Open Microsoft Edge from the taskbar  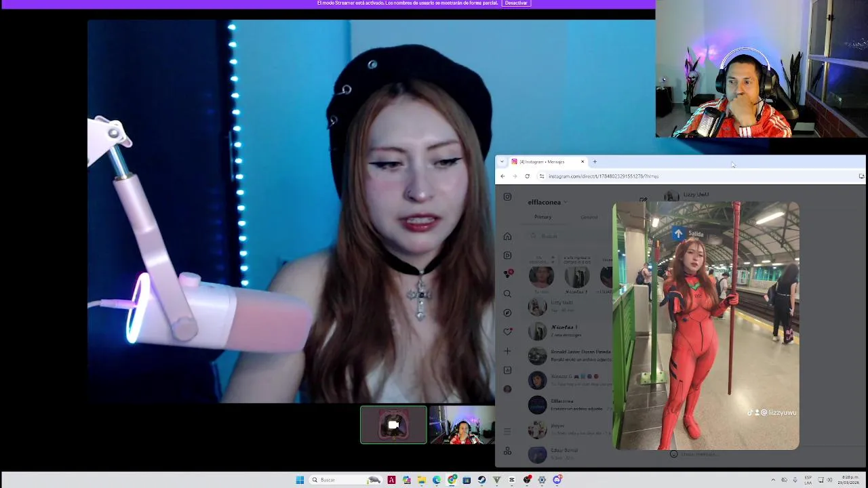point(437,480)
